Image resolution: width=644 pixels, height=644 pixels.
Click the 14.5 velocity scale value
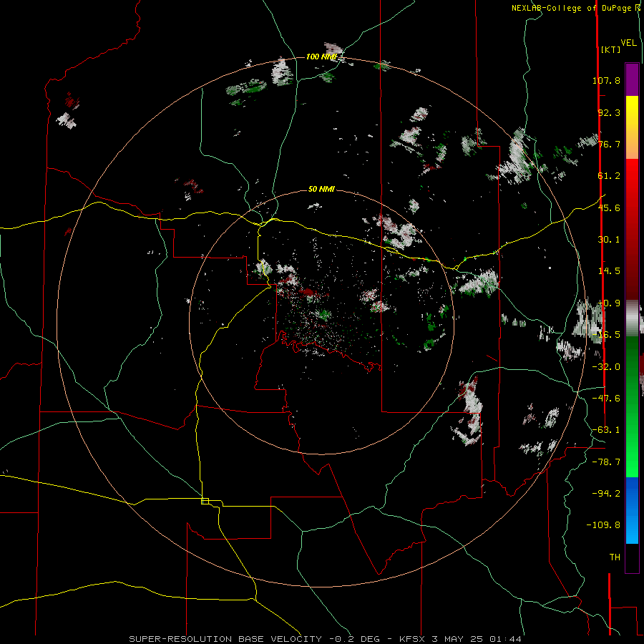pos(609,271)
